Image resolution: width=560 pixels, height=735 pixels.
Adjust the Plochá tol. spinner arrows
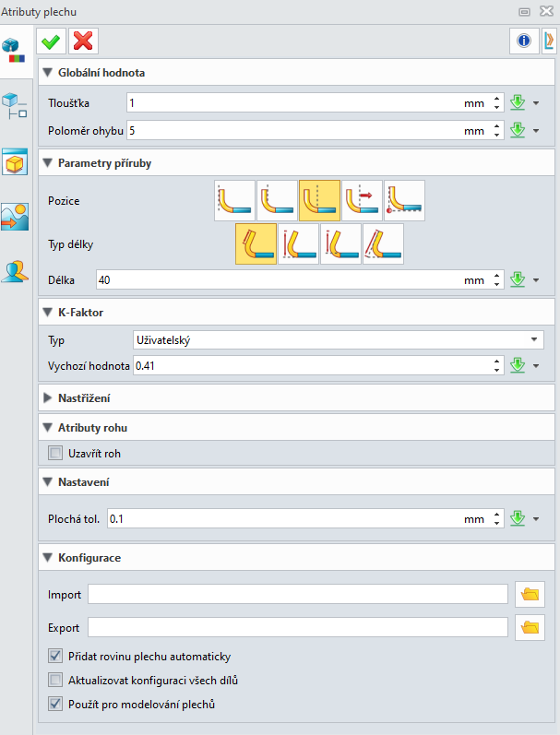tap(497, 519)
